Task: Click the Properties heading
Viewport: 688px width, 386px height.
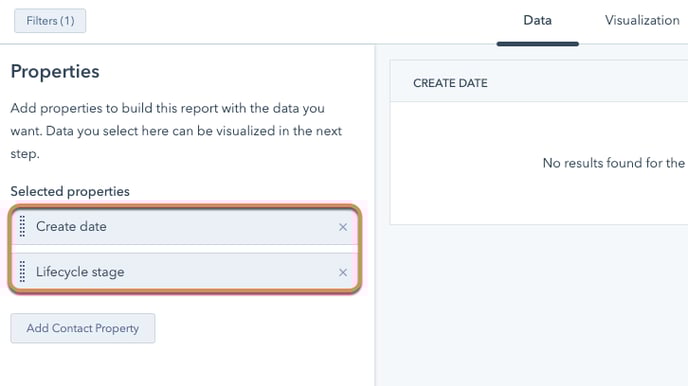Action: (x=55, y=71)
